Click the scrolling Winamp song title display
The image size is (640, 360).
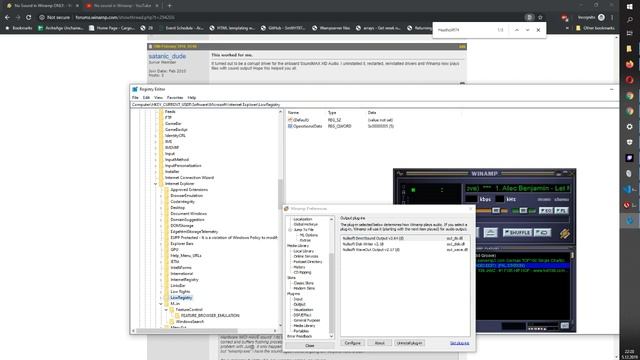coord(518,188)
